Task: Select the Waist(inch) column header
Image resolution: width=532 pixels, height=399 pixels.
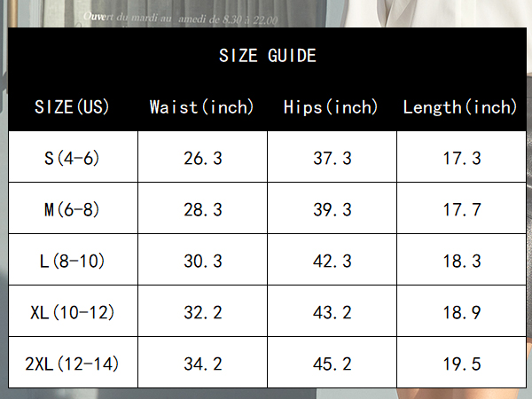Action: tap(202, 107)
